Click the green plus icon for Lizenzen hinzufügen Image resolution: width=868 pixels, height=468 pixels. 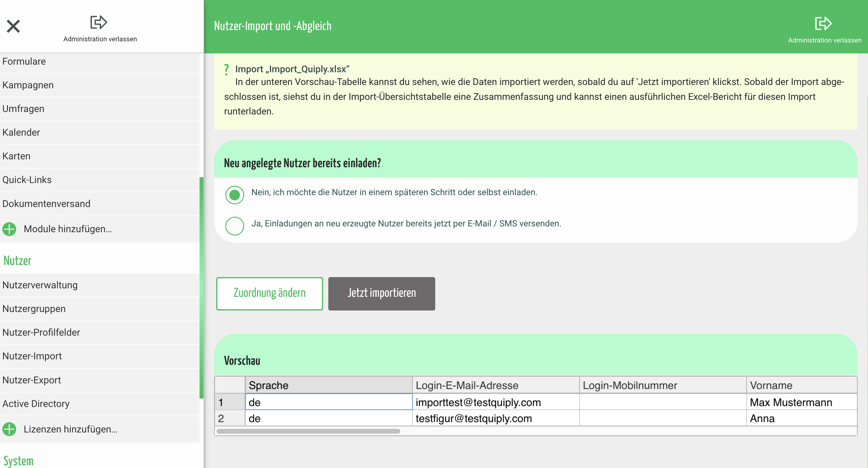tap(9, 429)
